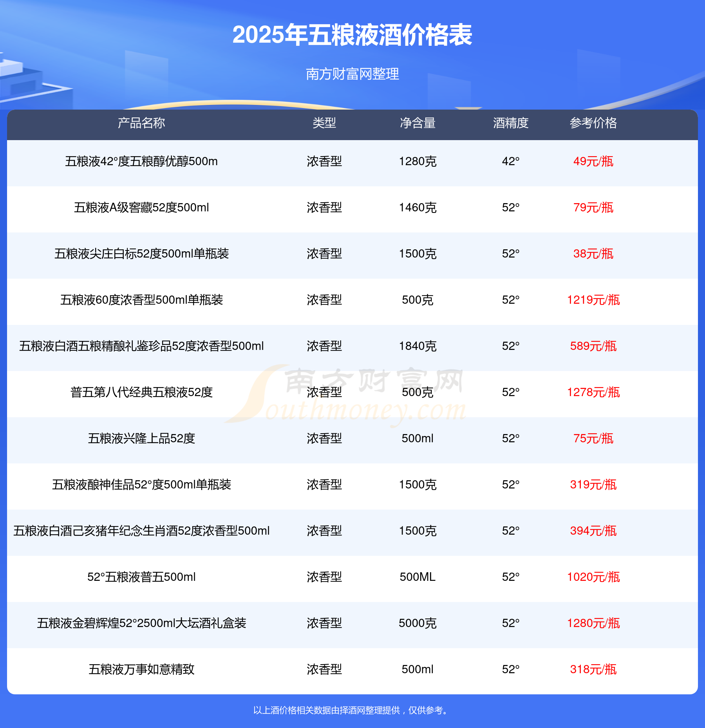Click the alcohol value "42°"
The height and width of the screenshot is (728, 705).
coord(511,161)
